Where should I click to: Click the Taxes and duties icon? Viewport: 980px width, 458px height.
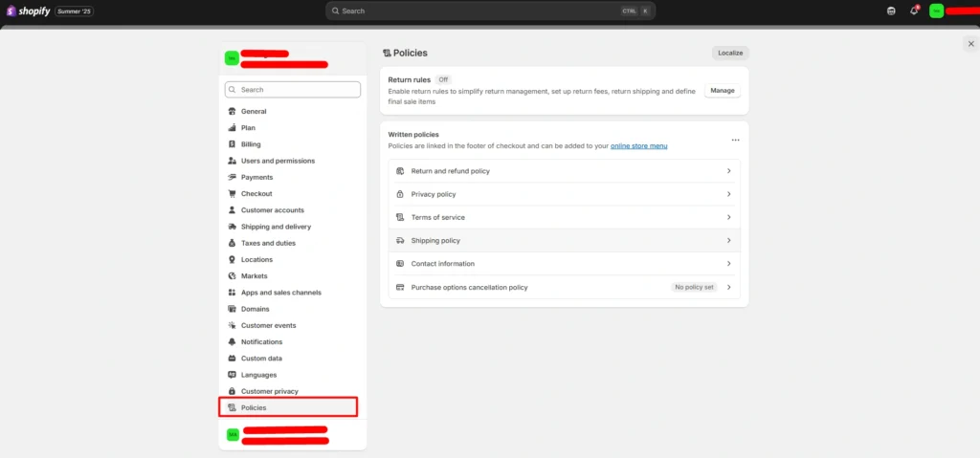click(x=232, y=243)
